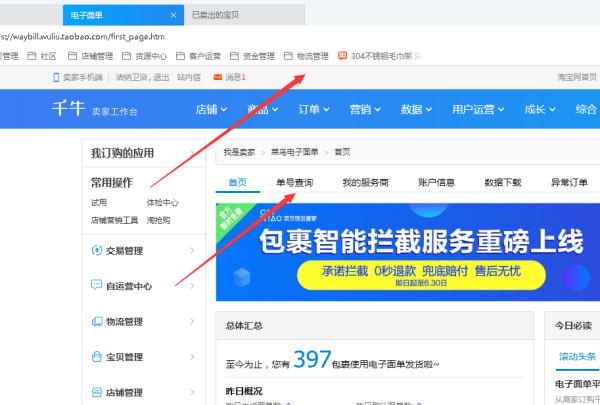
Task: Click the 消息 envelope icon
Action: click(x=216, y=77)
